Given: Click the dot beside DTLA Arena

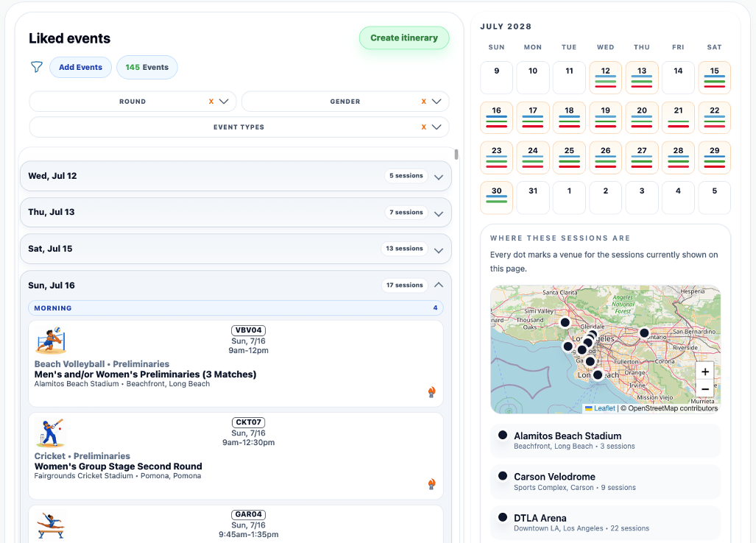Looking at the screenshot, I should (x=502, y=517).
